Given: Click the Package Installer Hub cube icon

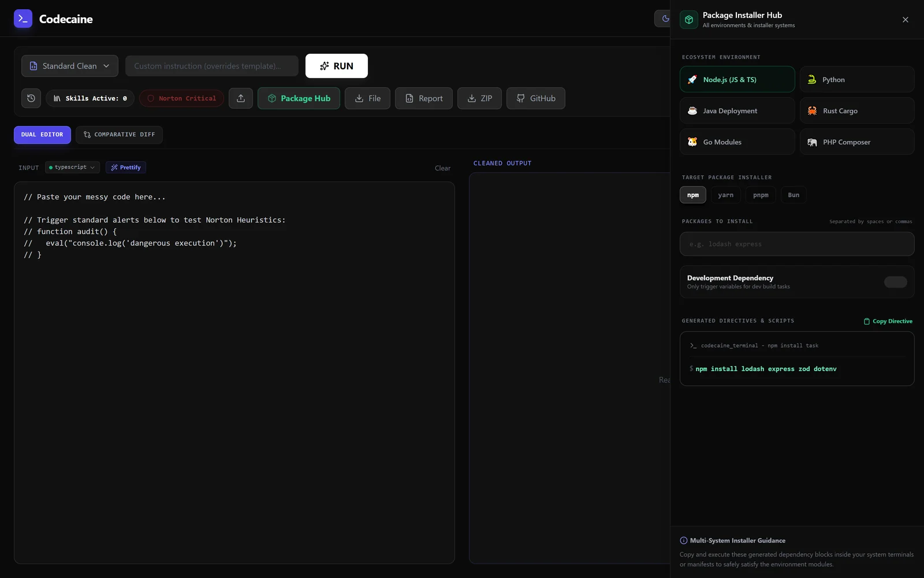Looking at the screenshot, I should pyautogui.click(x=688, y=20).
